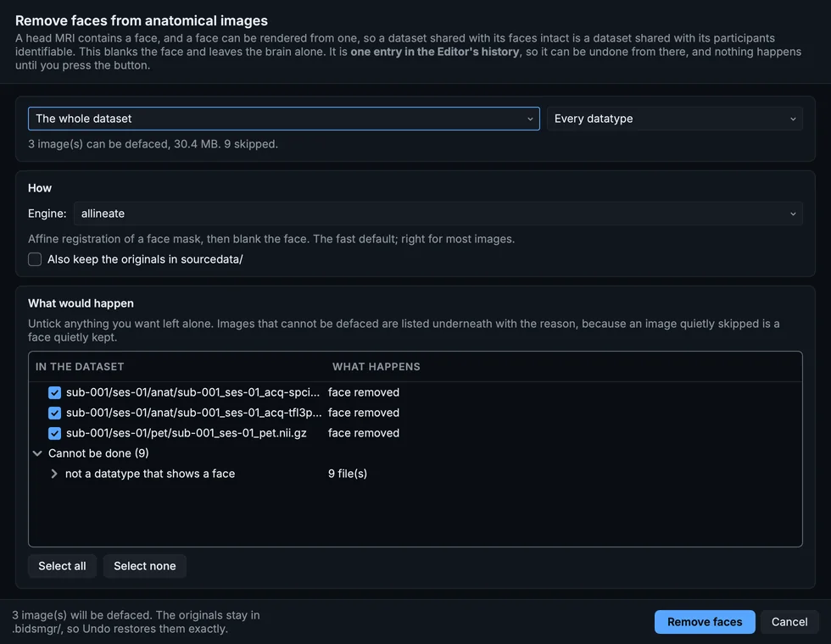The height and width of the screenshot is (644, 831).
Task: Click 'face removed' beside the pet.nii.gz row
Action: click(x=364, y=433)
